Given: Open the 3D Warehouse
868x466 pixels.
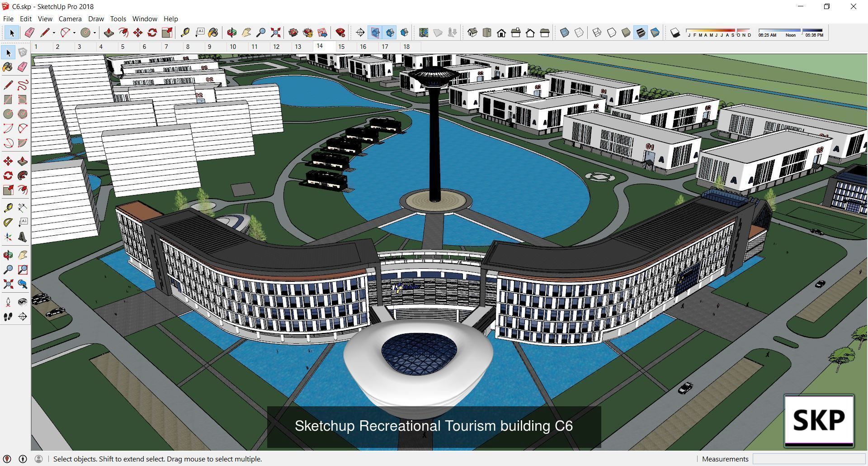Looking at the screenshot, I should click(293, 33).
